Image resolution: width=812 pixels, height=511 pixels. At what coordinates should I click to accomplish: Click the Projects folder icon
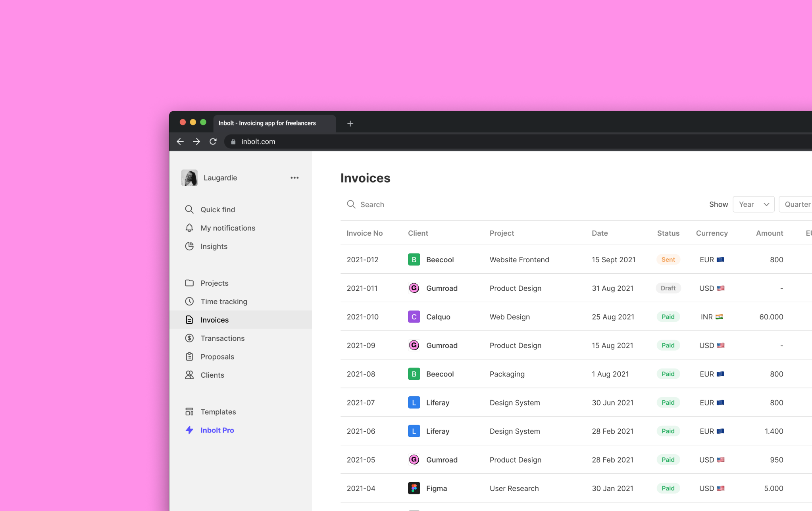pyautogui.click(x=189, y=283)
